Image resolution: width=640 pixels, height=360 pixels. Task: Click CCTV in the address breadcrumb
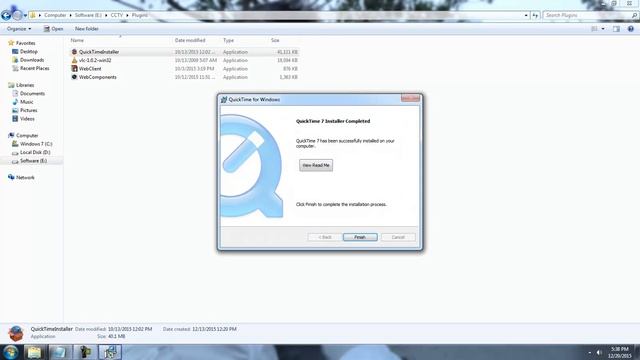(116, 15)
